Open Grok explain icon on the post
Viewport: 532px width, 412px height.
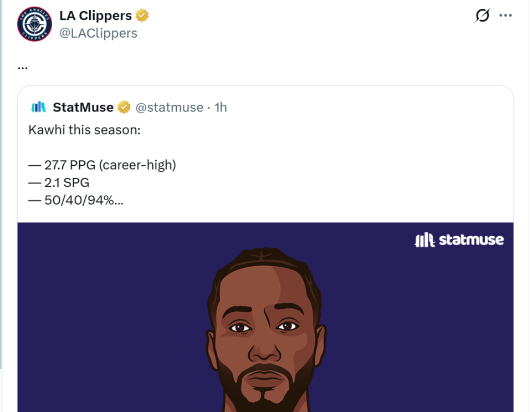[x=482, y=16]
